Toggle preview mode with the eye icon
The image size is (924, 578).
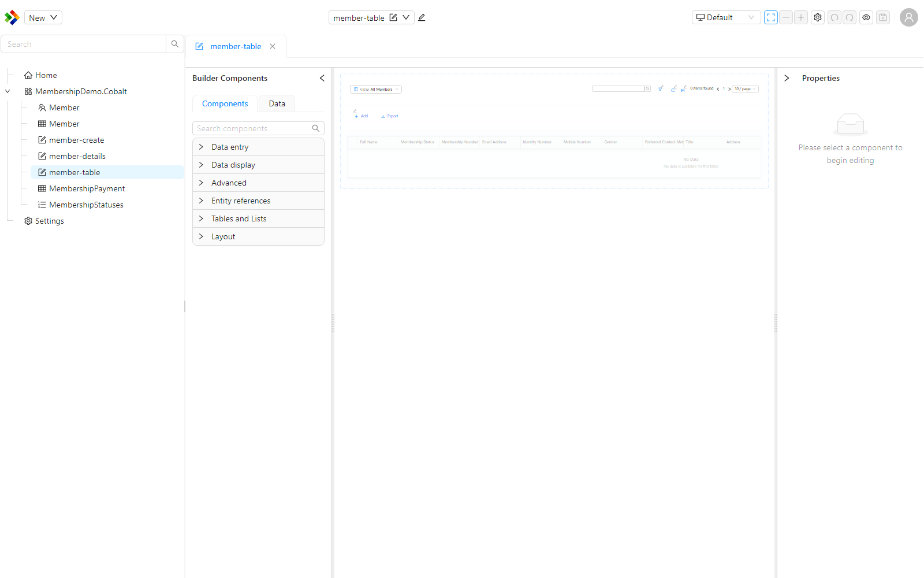[x=866, y=17]
